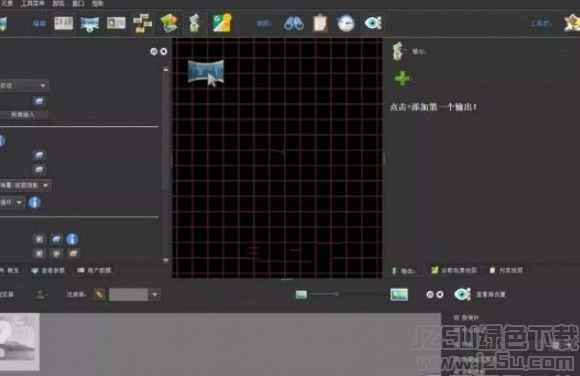Open the menu left of 窗口 in menu bar

point(58,4)
